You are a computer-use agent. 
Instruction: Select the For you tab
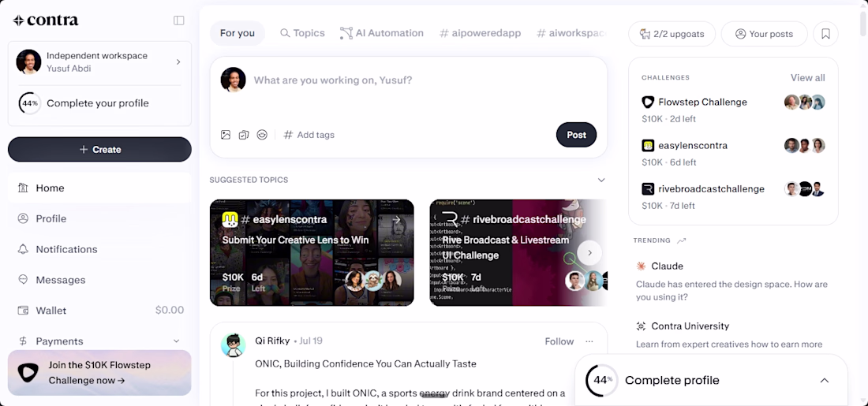click(238, 33)
